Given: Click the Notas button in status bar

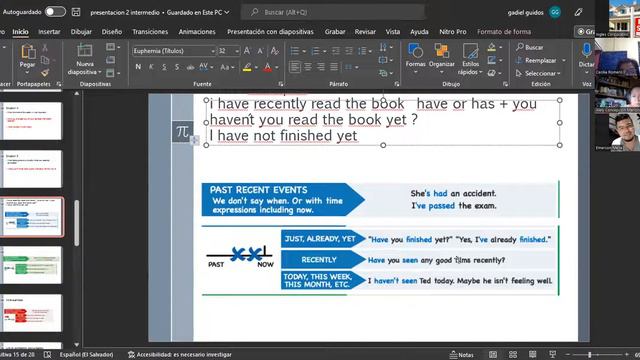Looking at the screenshot, I should 462,355.
